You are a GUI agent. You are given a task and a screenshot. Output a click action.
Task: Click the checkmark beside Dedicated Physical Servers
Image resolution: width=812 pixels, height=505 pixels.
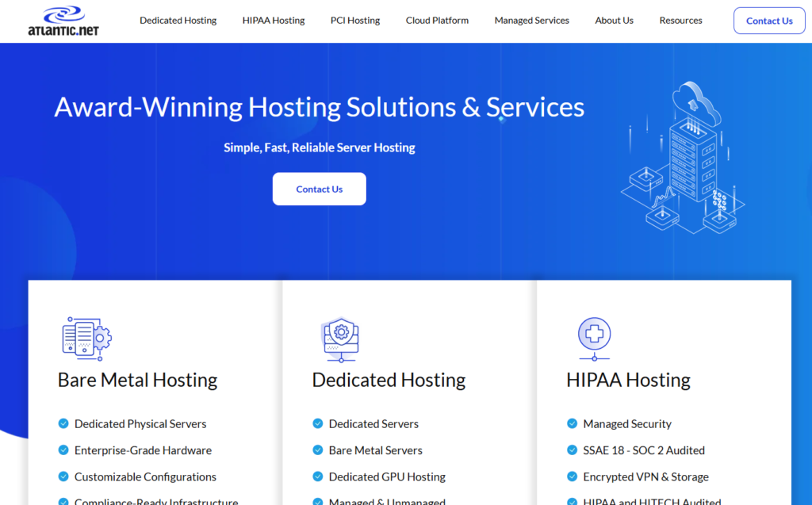click(63, 423)
